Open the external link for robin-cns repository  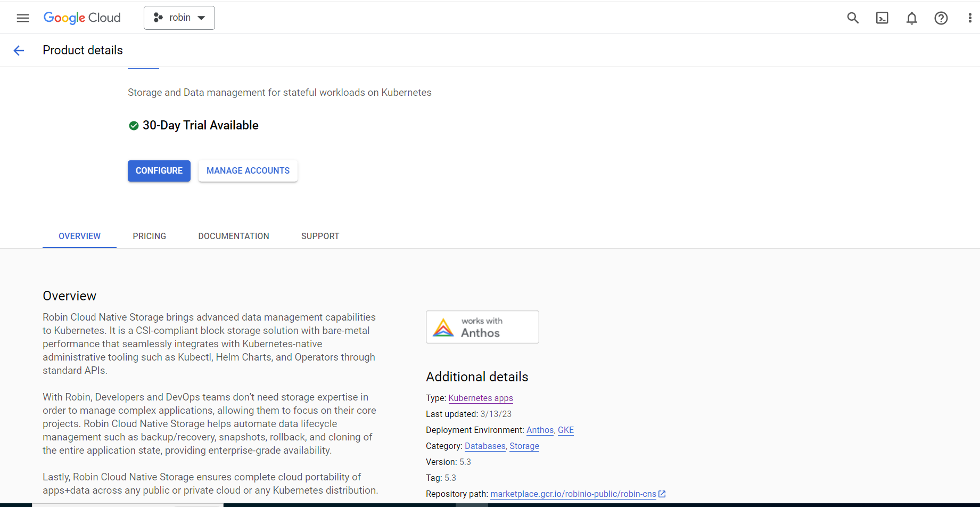coord(662,494)
